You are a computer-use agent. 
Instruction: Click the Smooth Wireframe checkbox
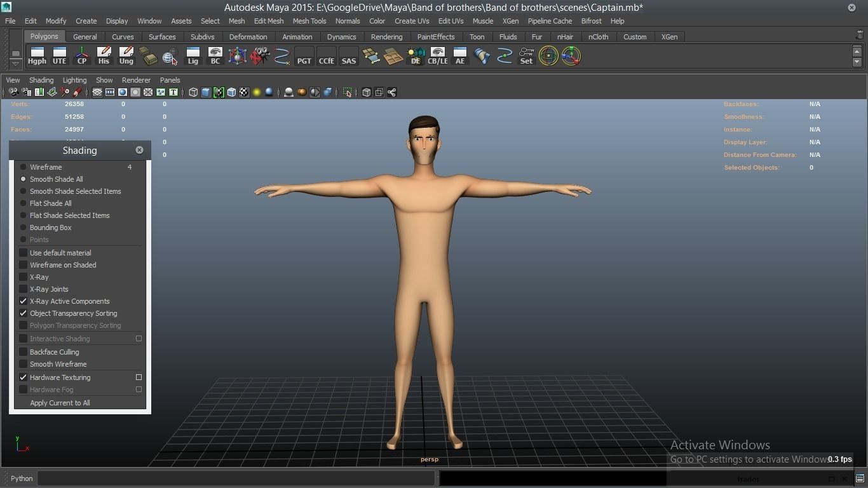click(24, 364)
